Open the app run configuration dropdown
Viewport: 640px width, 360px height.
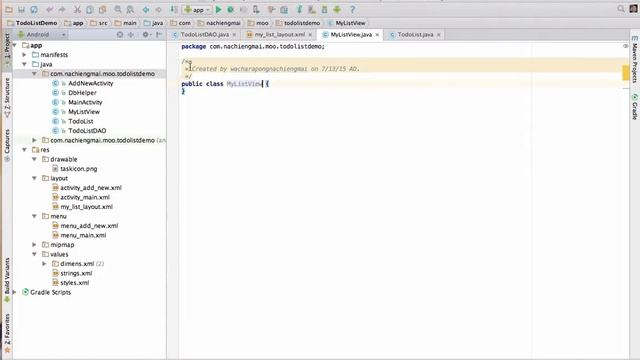point(198,9)
